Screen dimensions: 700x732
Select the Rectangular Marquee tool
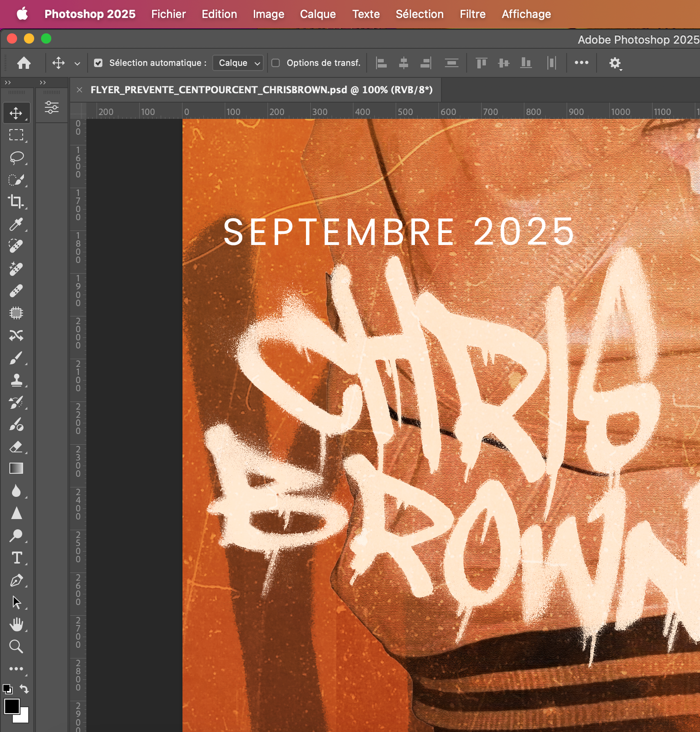[x=16, y=135]
